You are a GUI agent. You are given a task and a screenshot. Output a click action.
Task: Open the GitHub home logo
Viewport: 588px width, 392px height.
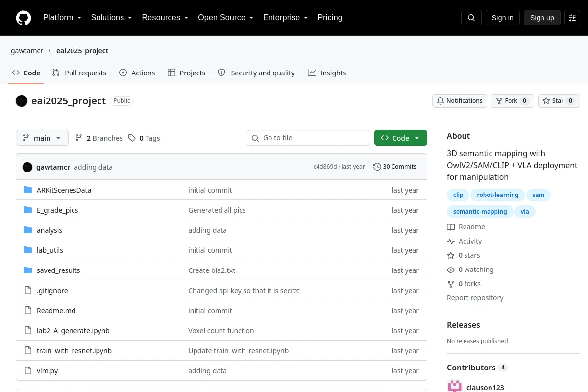coord(24,18)
